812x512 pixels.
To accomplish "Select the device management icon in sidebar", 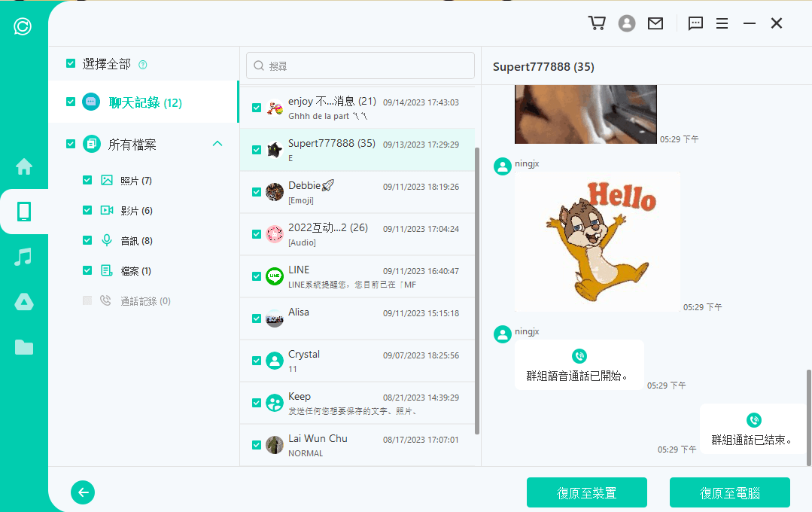I will tap(23, 212).
